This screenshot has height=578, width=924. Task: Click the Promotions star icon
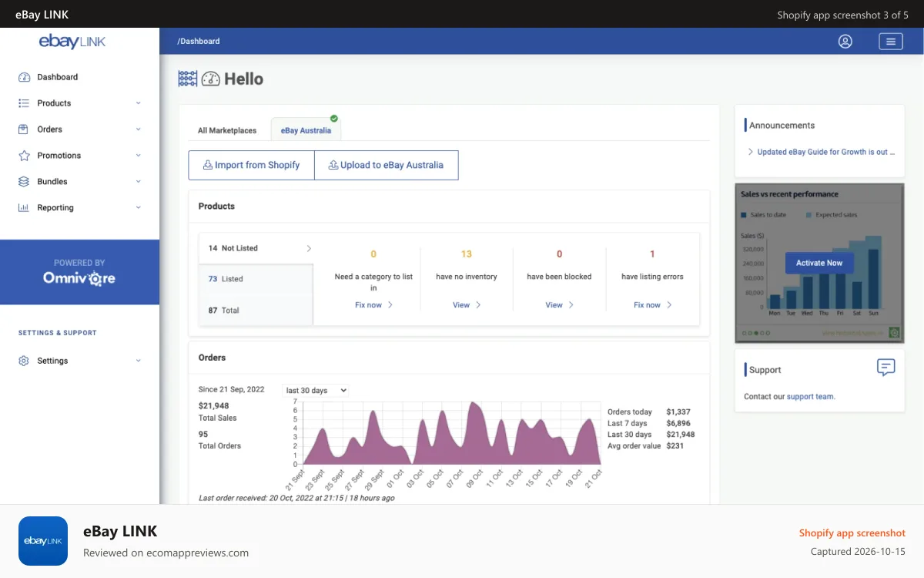pos(24,156)
